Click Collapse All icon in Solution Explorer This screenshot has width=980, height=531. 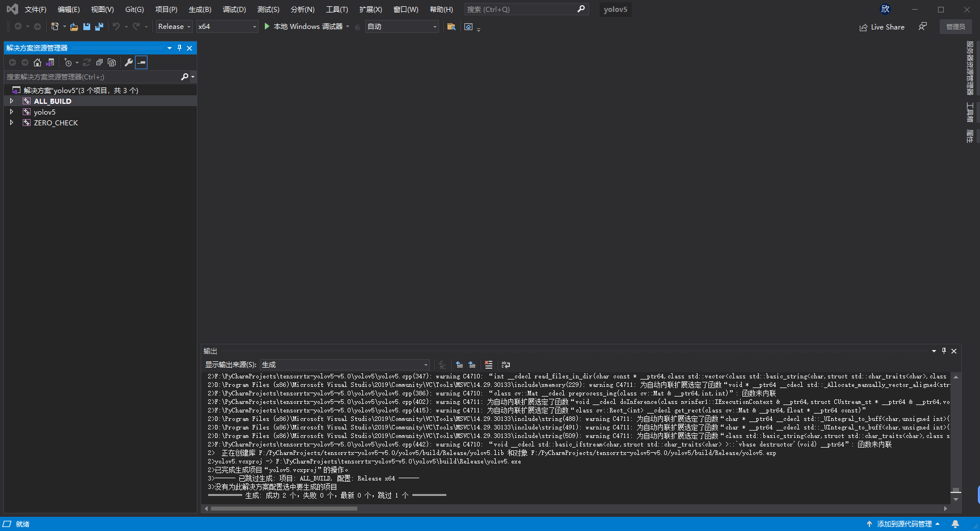coord(99,62)
